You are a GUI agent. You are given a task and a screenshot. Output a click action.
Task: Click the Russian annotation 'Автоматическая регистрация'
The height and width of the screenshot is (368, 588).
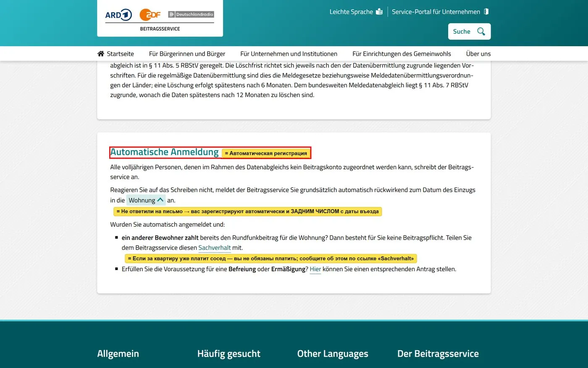click(x=266, y=153)
